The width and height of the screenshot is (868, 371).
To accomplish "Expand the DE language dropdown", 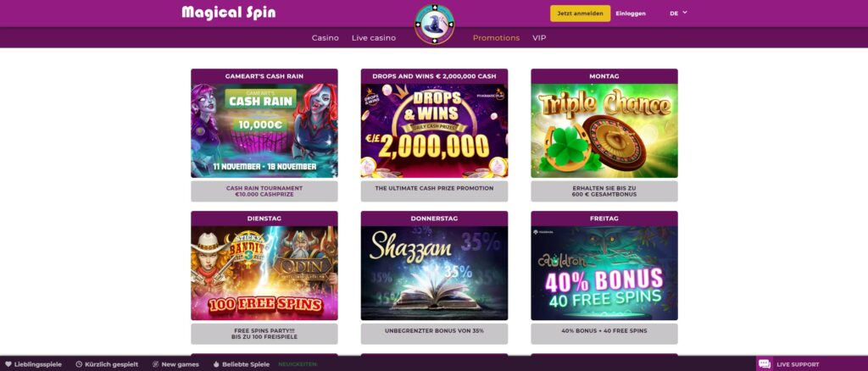I will (x=678, y=13).
